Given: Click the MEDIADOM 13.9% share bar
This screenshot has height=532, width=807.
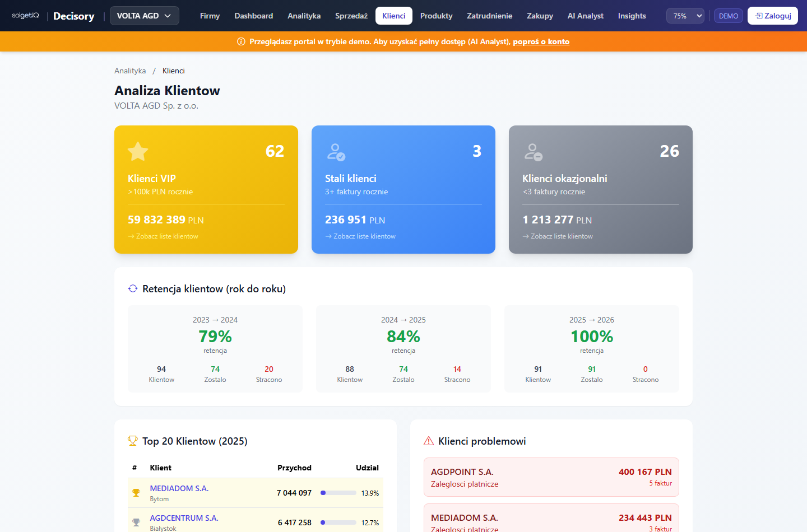Looking at the screenshot, I should (x=338, y=493).
